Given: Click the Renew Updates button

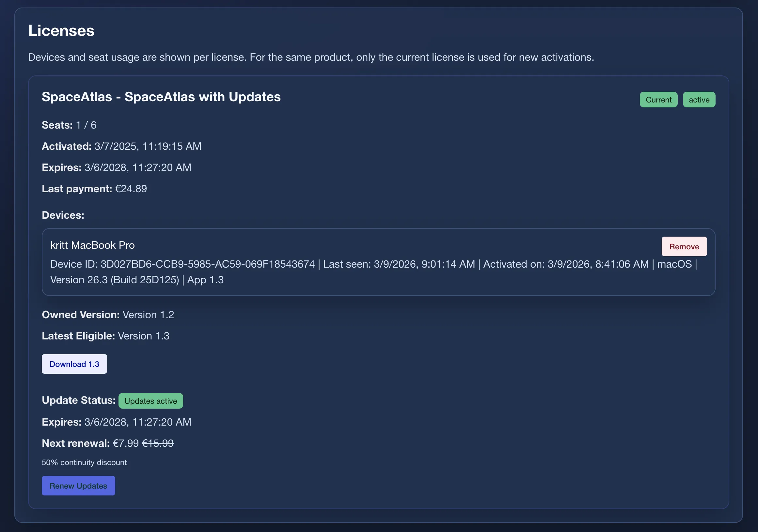Looking at the screenshot, I should [x=78, y=485].
